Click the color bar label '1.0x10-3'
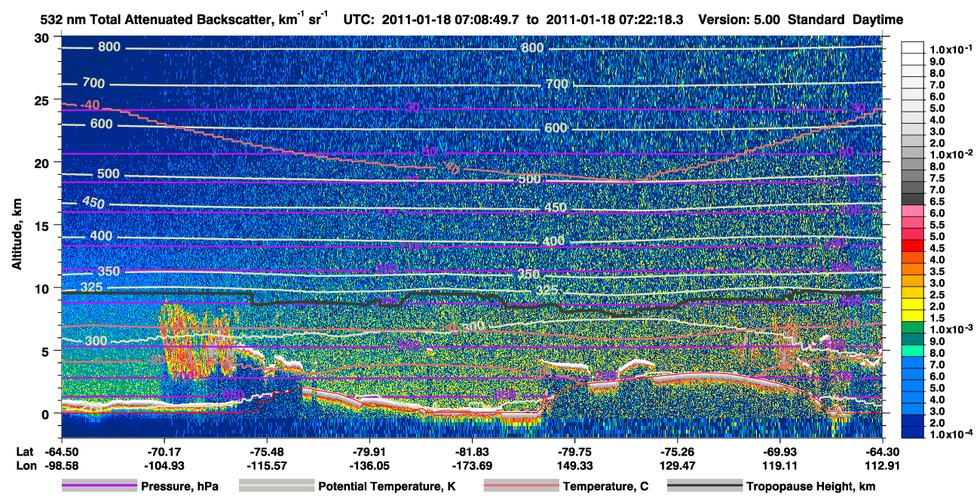980x503 pixels. click(951, 329)
